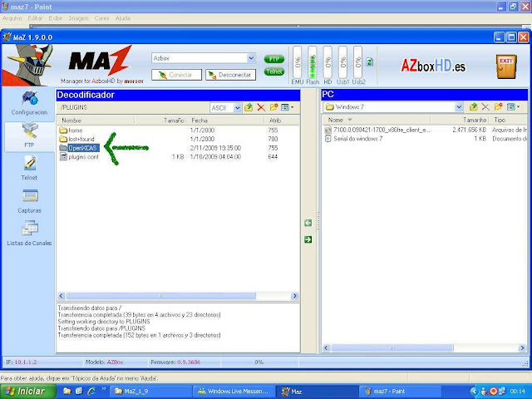Open Editar menu in Paint window

[35, 18]
